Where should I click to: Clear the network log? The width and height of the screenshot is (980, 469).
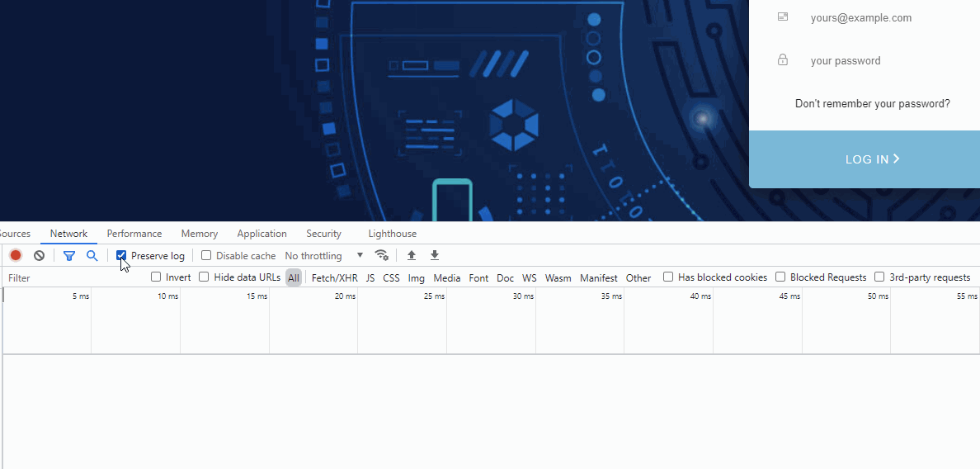coord(40,255)
